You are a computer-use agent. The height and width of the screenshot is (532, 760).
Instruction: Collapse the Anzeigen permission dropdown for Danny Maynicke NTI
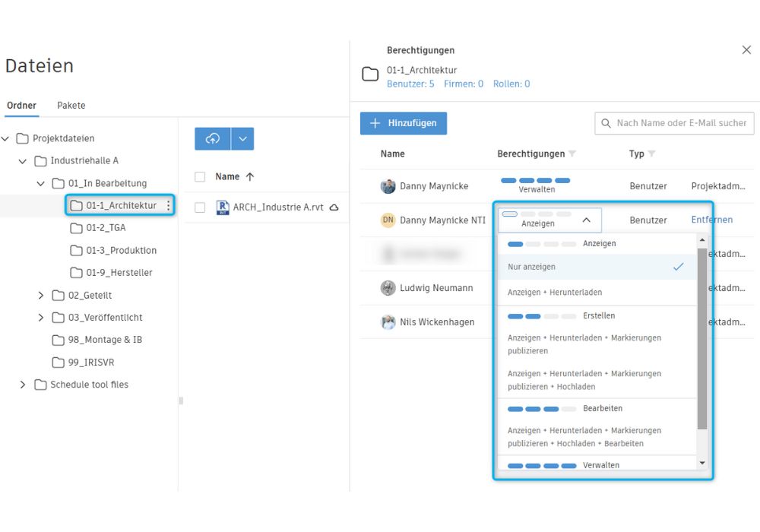pos(586,220)
